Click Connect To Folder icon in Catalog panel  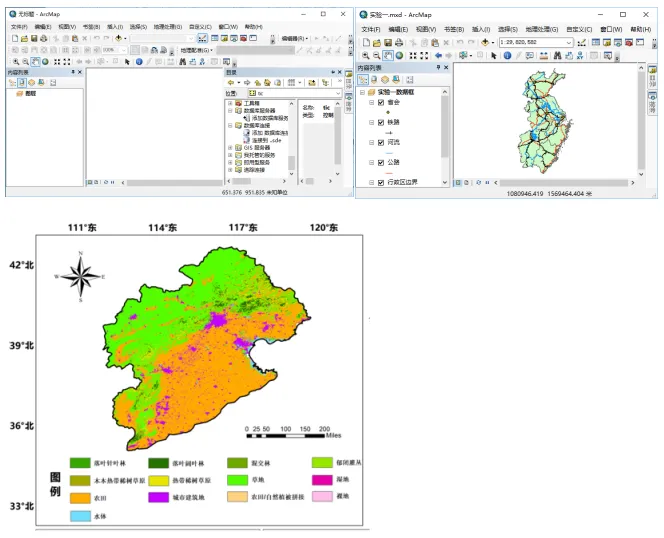[x=312, y=83]
